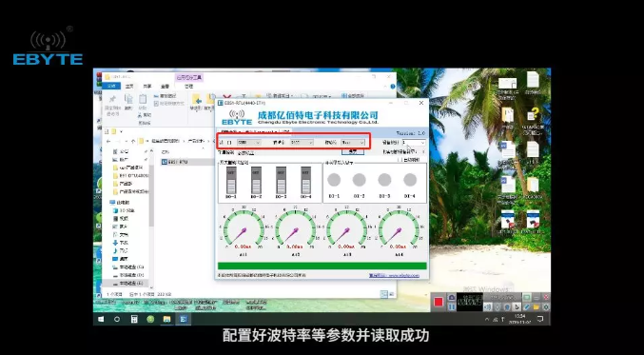Image resolution: width=644 pixels, height=355 pixels.
Task: Toggle the DO-4 output switch
Action: point(306,181)
